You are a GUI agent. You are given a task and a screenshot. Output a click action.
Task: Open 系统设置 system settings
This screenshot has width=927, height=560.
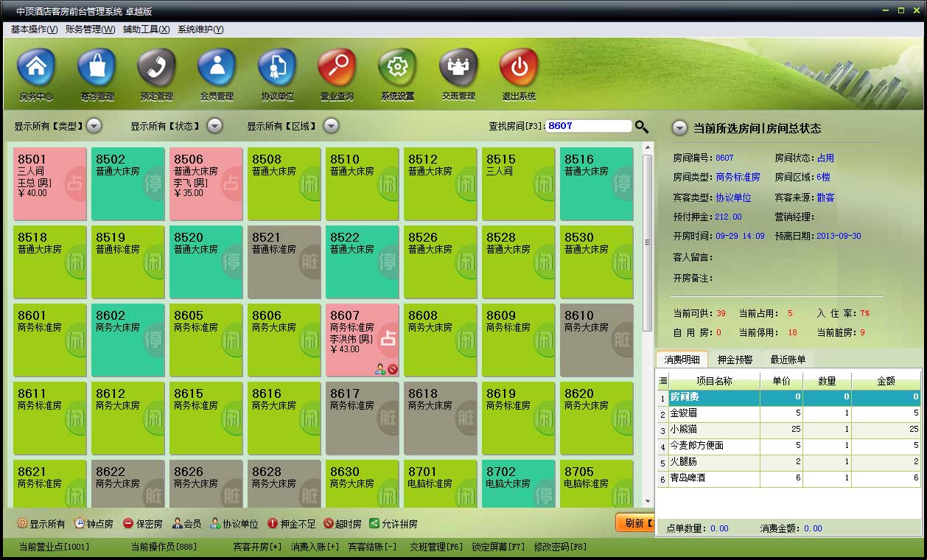point(397,74)
